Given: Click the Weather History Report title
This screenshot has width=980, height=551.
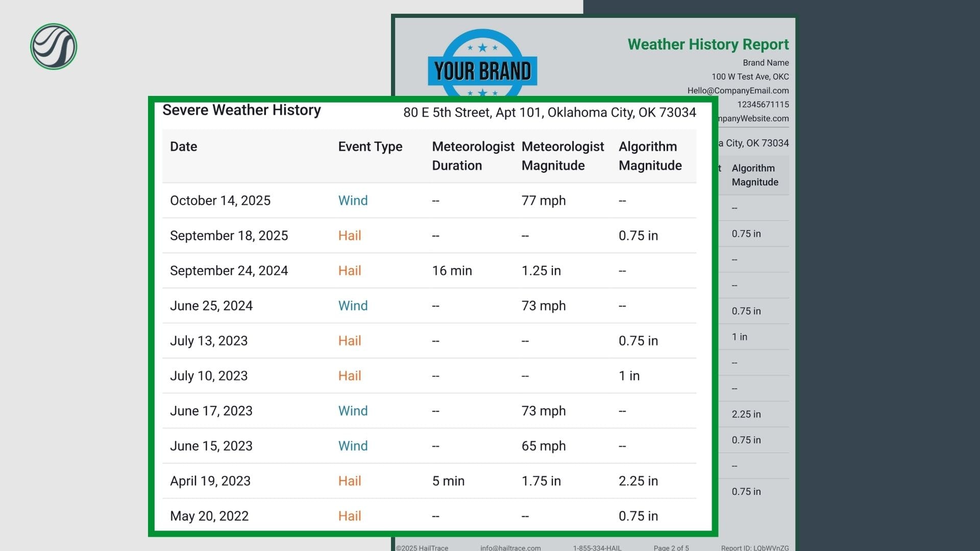Looking at the screenshot, I should [708, 44].
